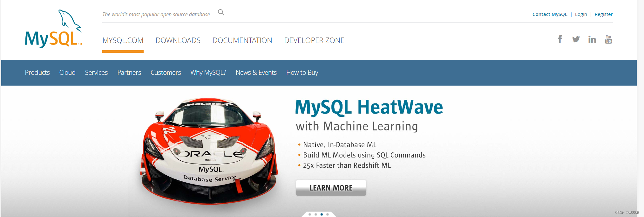Viewport: 644px width, 217px height.
Task: Open the LinkedIn icon
Action: 592,39
